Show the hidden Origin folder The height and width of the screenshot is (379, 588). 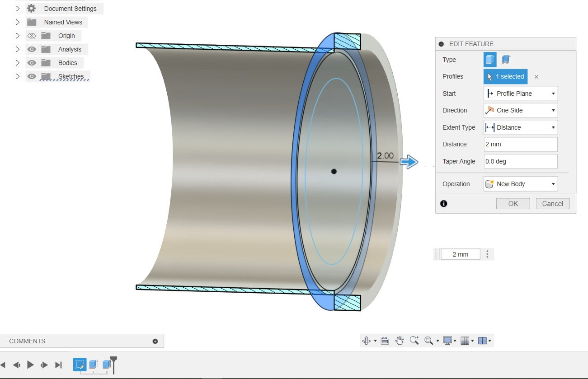pos(31,36)
